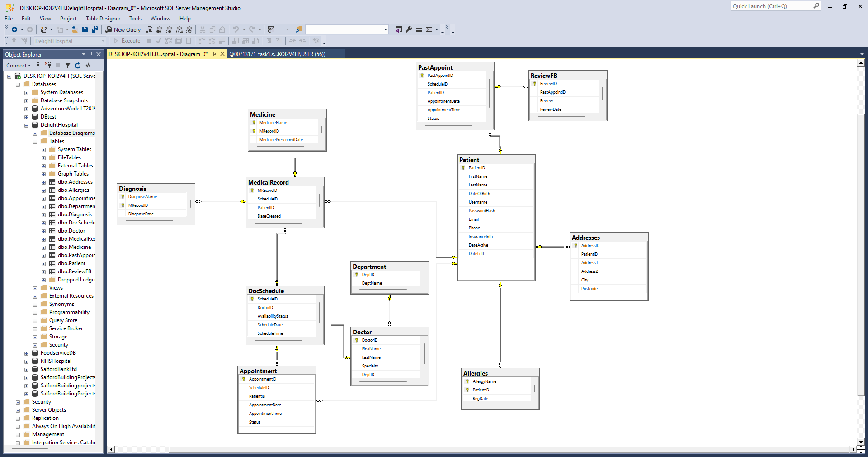Open the empty search combo box dropdown

pos(386,29)
